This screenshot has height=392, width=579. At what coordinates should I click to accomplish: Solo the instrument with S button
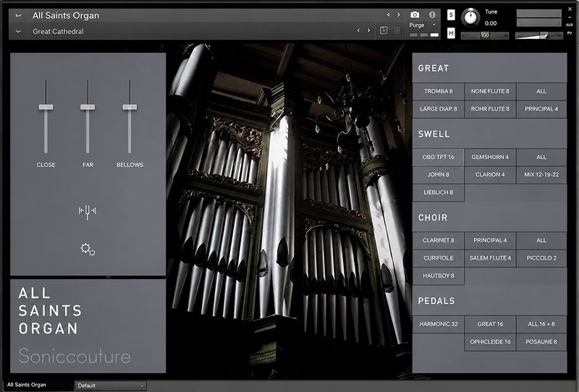pos(451,14)
